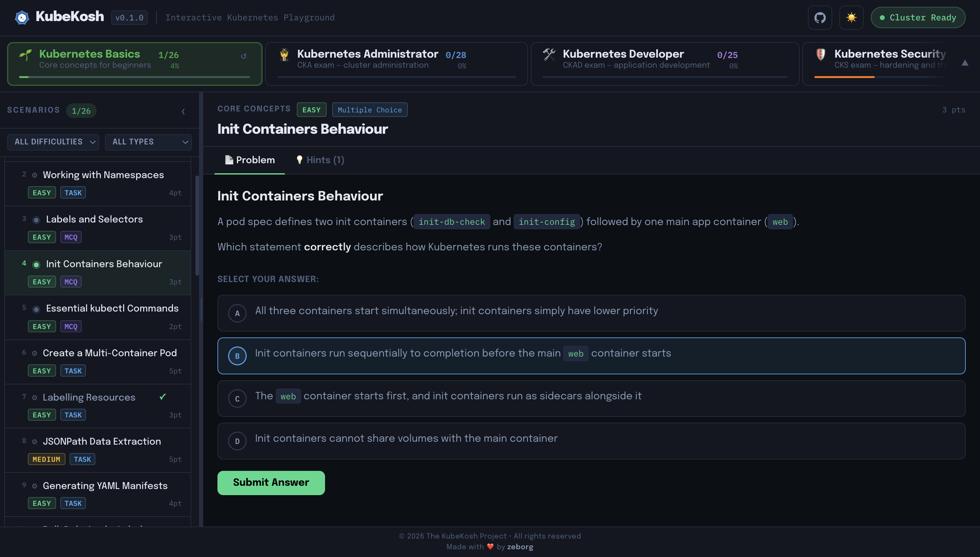The image size is (980, 557).
Task: Click the Kubernetes Developer progress bar
Action: pyautogui.click(x=665, y=77)
